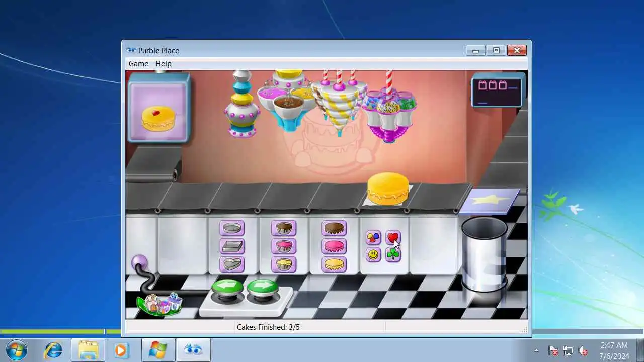644x362 pixels.
Task: Open the Help menu
Action: (164, 64)
